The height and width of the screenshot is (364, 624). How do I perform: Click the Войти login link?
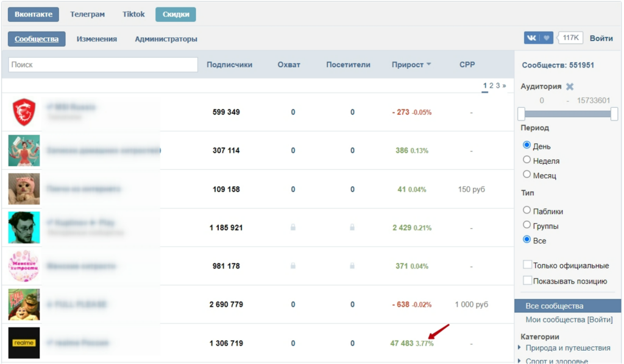coord(601,38)
